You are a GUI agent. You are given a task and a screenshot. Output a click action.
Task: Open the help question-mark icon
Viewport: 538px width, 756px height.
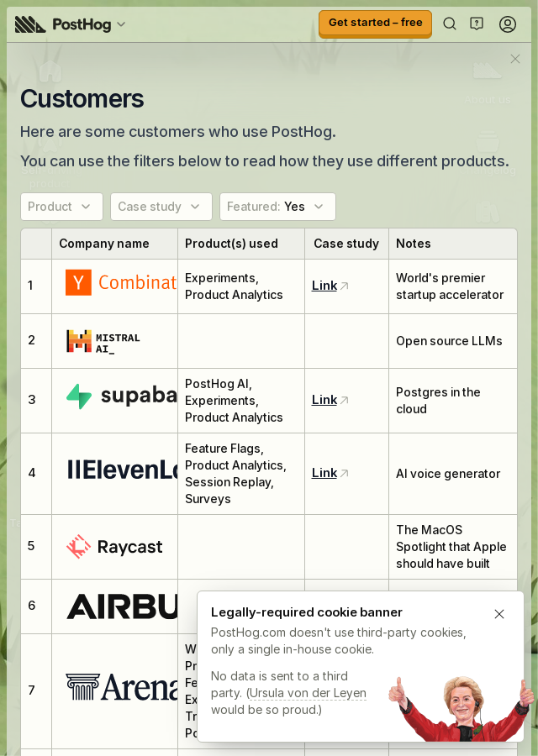point(477,24)
